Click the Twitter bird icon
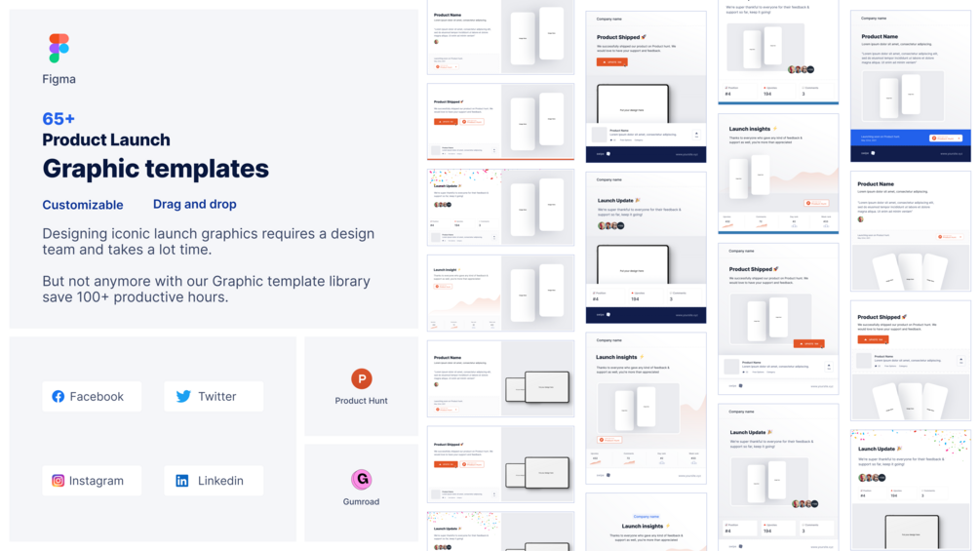Viewport: 980px width, 551px height. (x=183, y=397)
